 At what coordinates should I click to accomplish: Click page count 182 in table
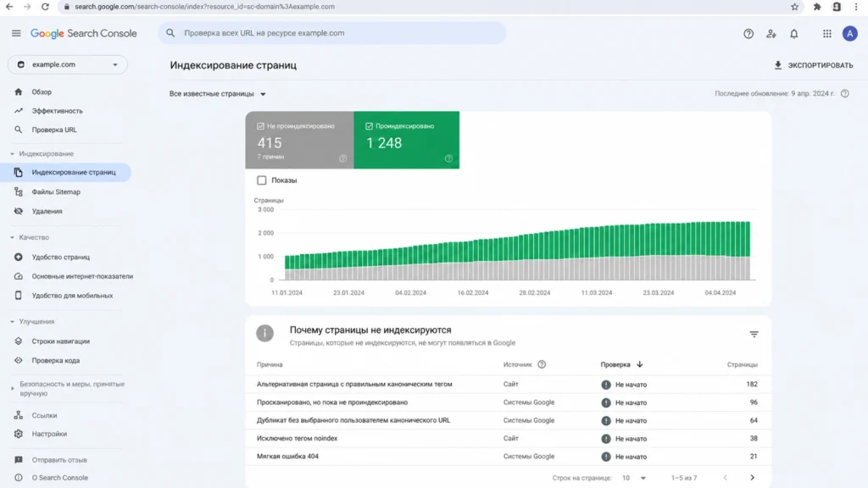tap(751, 384)
